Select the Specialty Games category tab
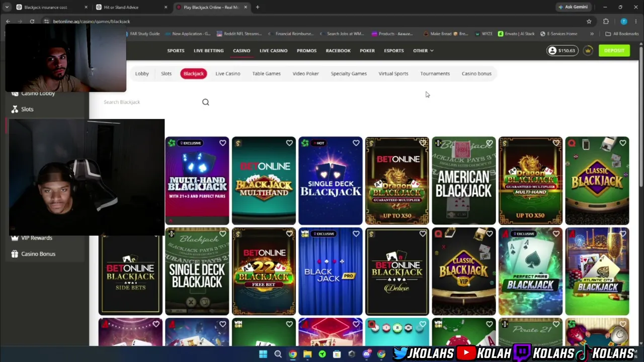This screenshot has height=362, width=644. click(349, 73)
